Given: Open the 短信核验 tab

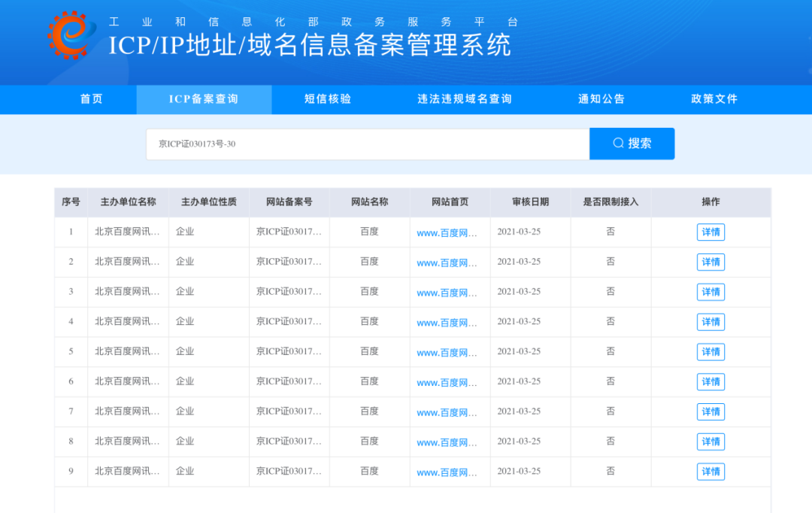Looking at the screenshot, I should [x=328, y=99].
